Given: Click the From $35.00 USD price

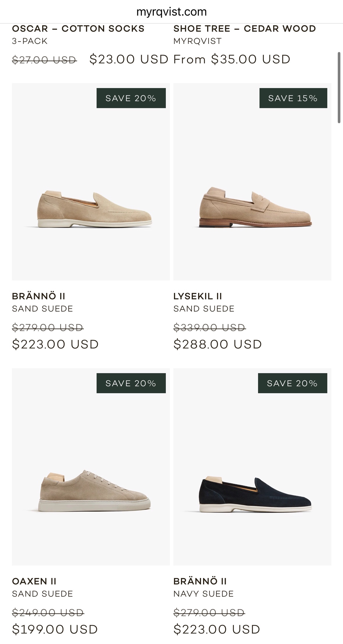Looking at the screenshot, I should click(x=232, y=59).
